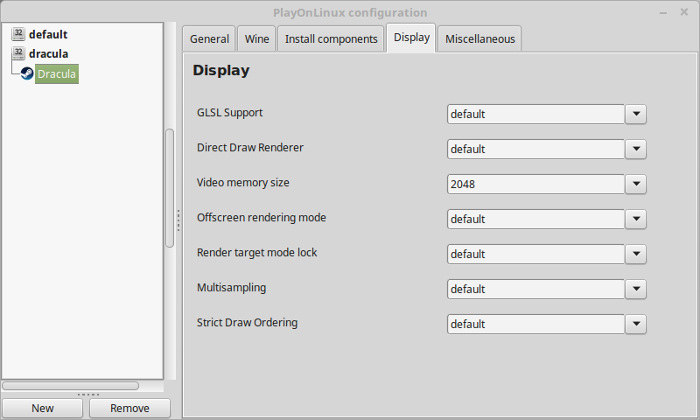The width and height of the screenshot is (700, 420).
Task: Click the Steam icon next to Dracula shortcut
Action: pyautogui.click(x=27, y=73)
